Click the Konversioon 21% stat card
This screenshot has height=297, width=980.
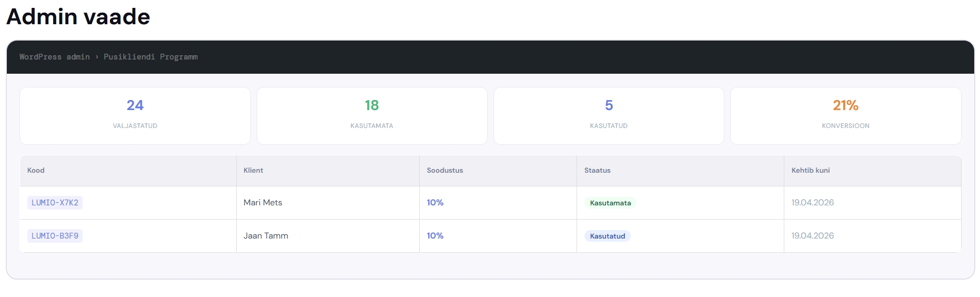(x=845, y=116)
